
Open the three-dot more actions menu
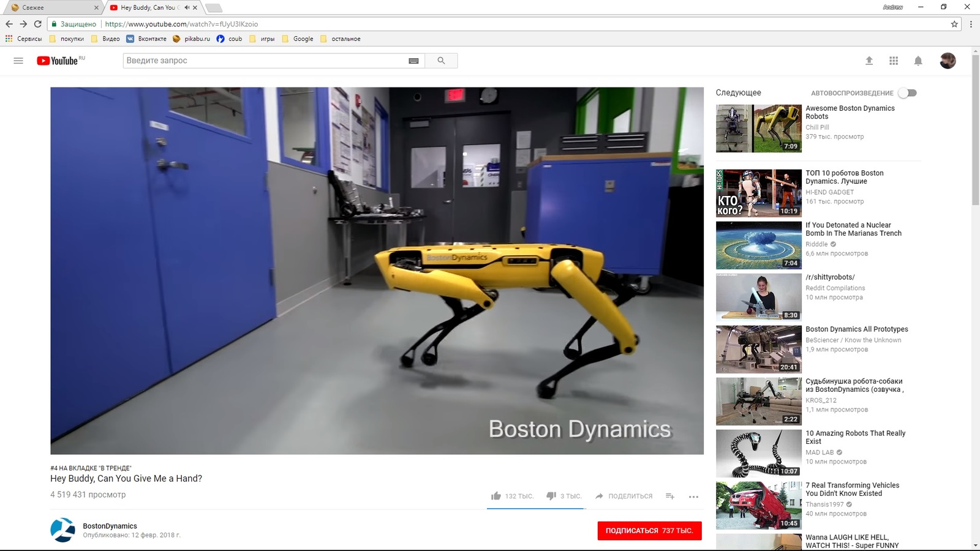pyautogui.click(x=693, y=497)
